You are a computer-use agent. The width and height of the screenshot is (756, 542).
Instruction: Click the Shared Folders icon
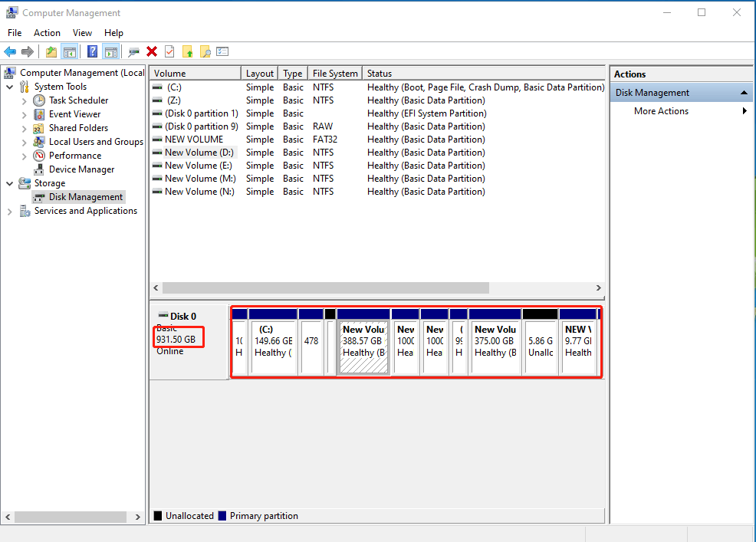click(x=38, y=128)
